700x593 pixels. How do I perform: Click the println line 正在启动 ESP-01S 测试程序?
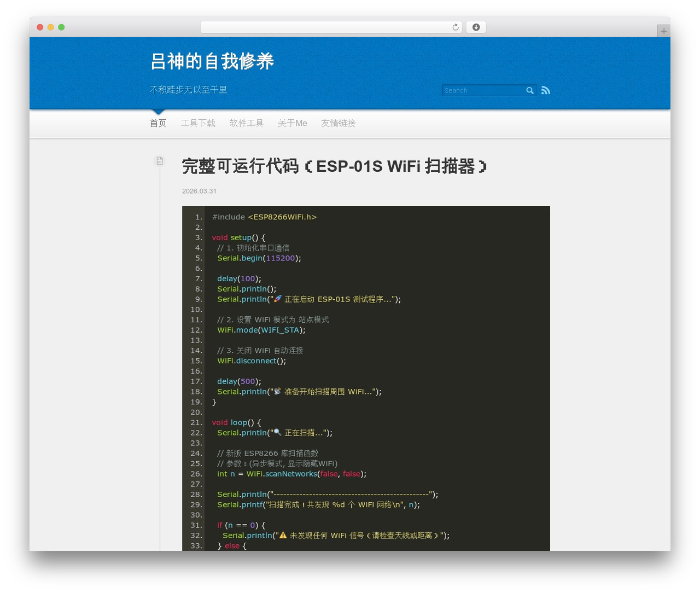(x=309, y=299)
